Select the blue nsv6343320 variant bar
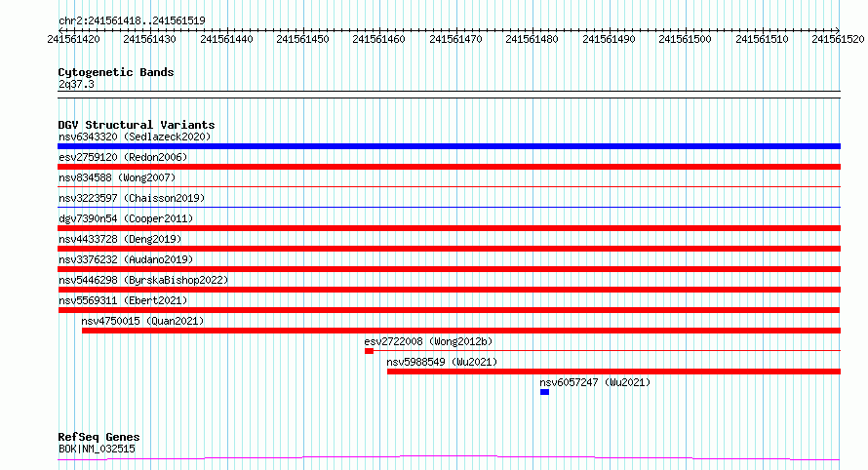The height and width of the screenshot is (470, 868). tap(449, 146)
